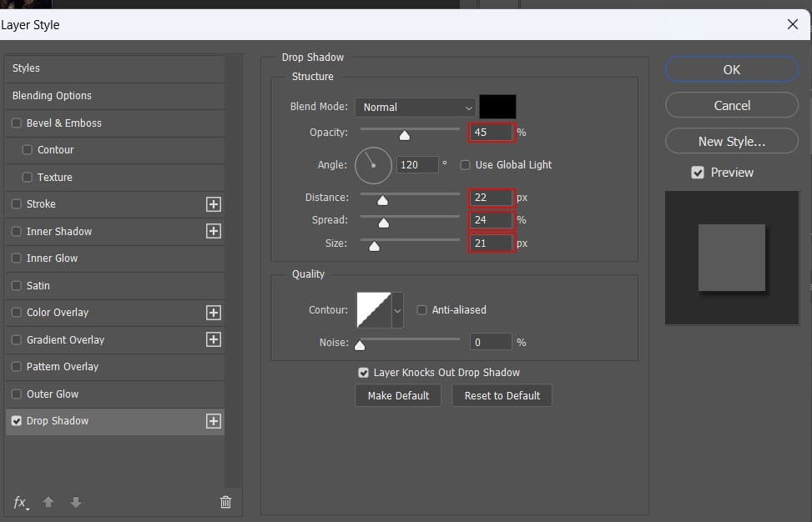
Task: Add another Gradient Overlay with plus icon
Action: (214, 339)
